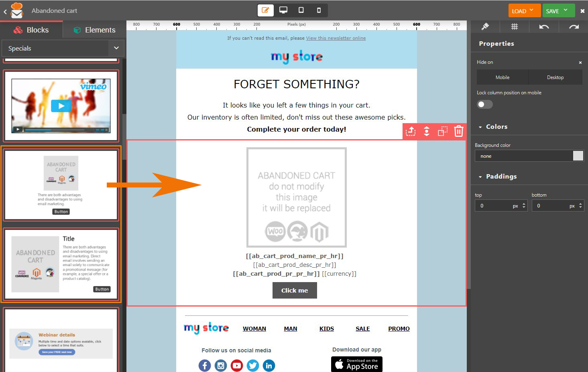Click the PROMO footer menu link
The width and height of the screenshot is (588, 372).
coord(399,329)
